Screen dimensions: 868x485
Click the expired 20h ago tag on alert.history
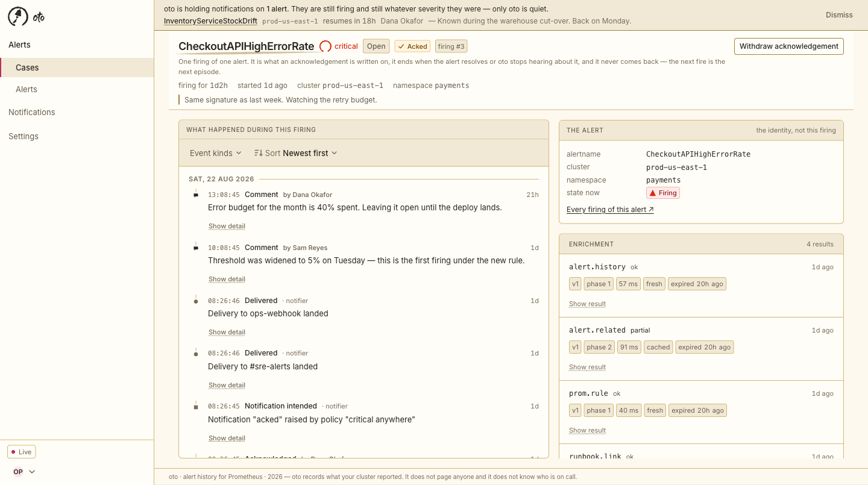[x=697, y=284]
